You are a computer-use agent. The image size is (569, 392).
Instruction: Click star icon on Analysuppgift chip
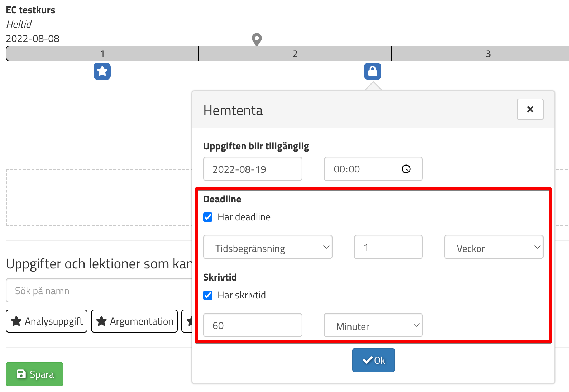pyautogui.click(x=16, y=321)
